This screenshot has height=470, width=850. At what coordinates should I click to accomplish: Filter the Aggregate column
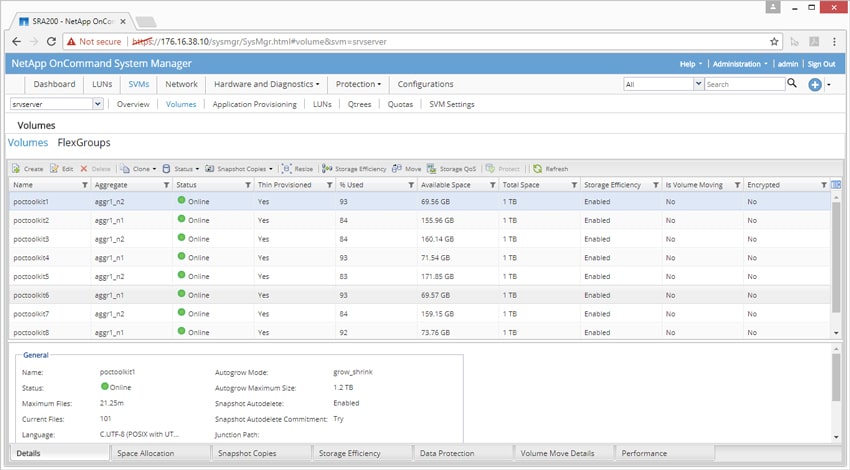coord(166,185)
